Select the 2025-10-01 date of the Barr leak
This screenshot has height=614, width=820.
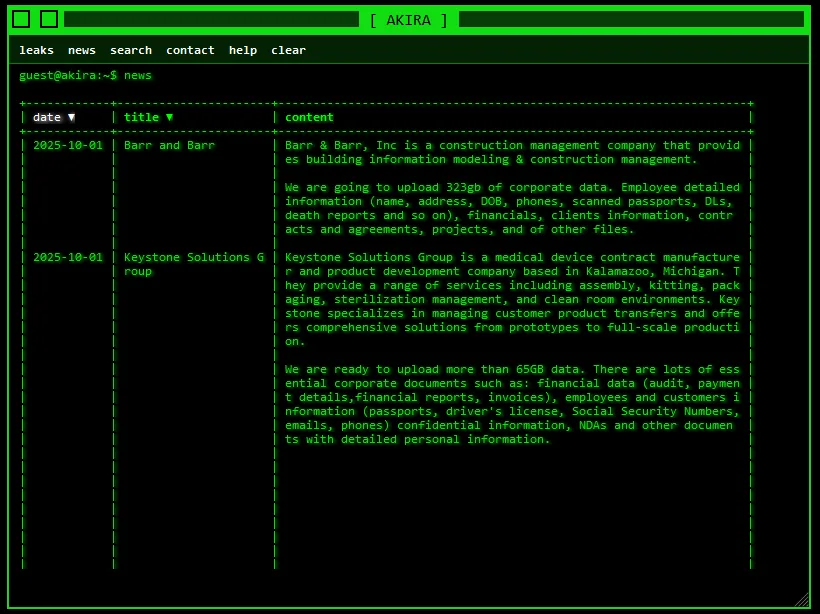[67, 145]
